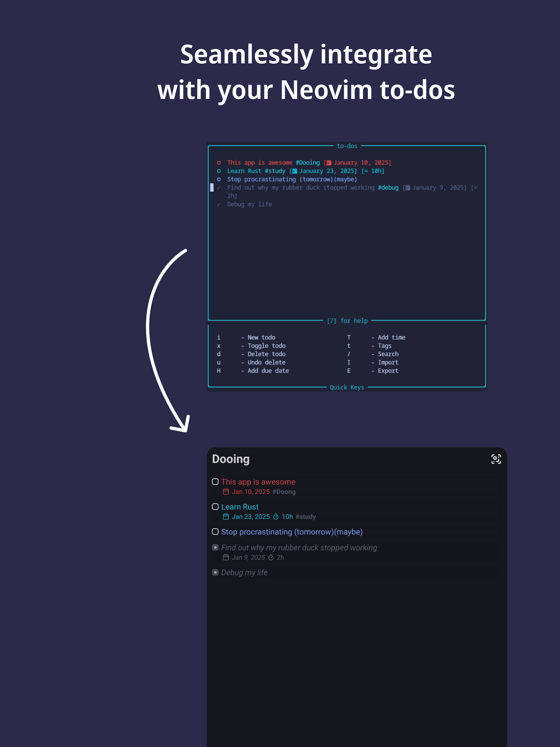Click the bullet of 'Stop procrastinating' in Neovim
The width and height of the screenshot is (560, 747).
(x=219, y=179)
